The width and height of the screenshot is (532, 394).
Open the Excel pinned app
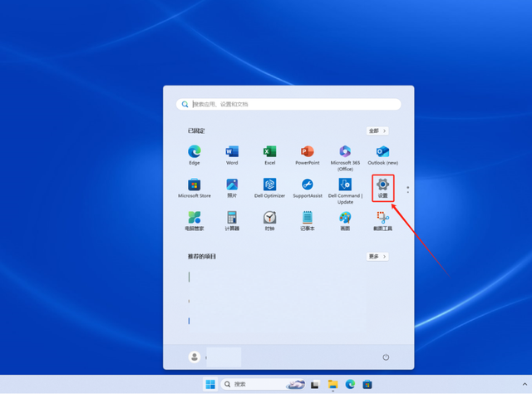269,155
